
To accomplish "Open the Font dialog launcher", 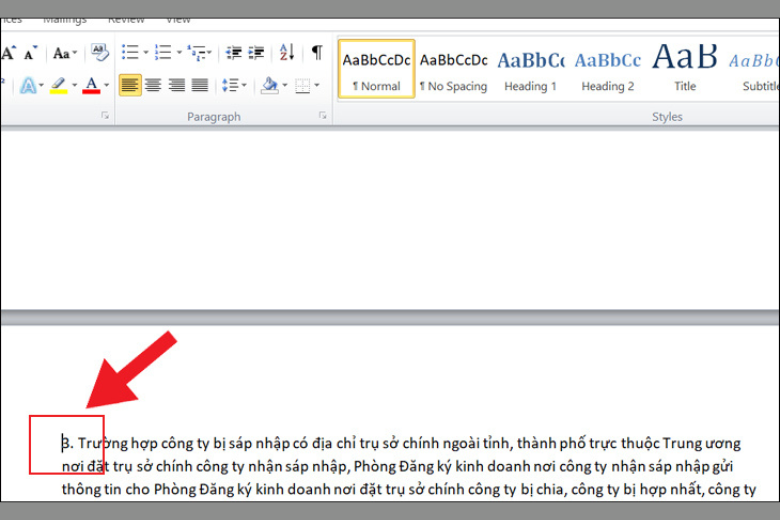I will 105,115.
